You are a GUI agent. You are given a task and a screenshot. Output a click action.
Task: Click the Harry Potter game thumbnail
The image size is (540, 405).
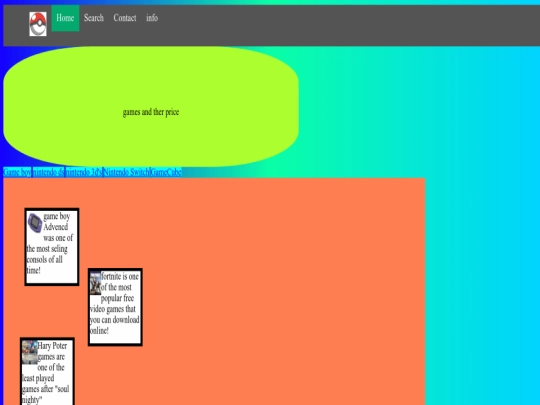point(30,352)
